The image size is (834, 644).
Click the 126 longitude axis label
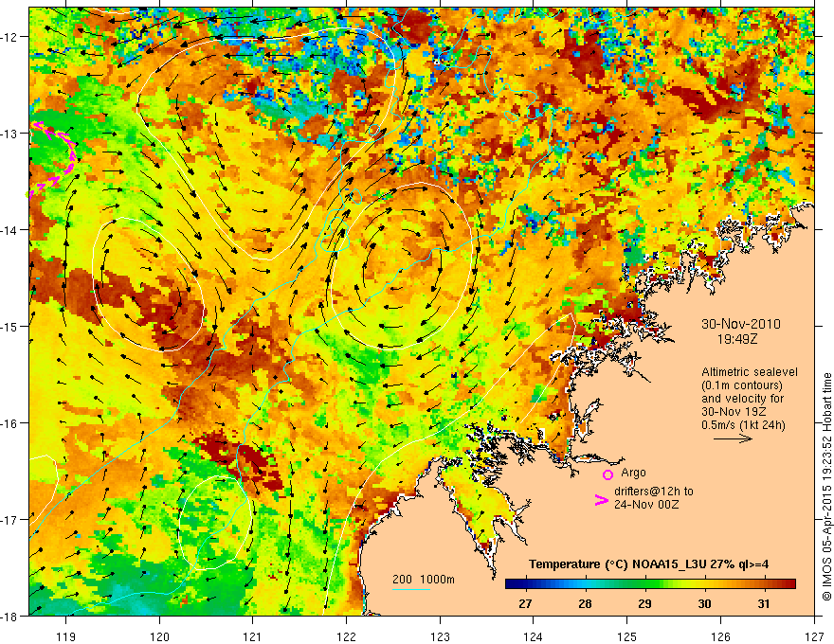click(x=720, y=636)
